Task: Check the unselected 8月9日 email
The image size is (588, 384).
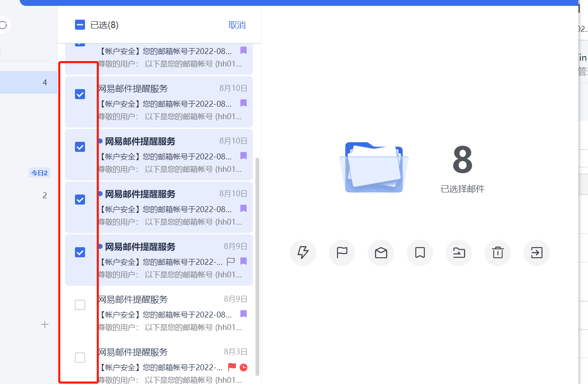Action: [x=80, y=305]
